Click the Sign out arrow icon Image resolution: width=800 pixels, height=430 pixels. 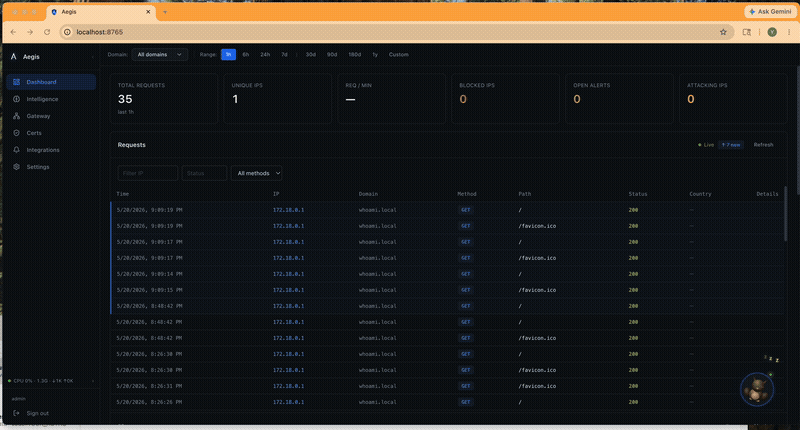[16, 413]
